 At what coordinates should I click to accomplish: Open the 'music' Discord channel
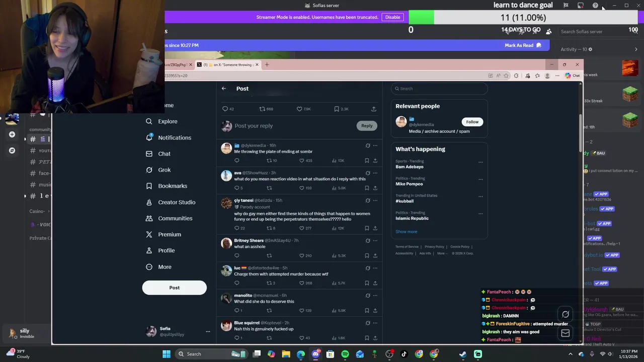pos(41,185)
